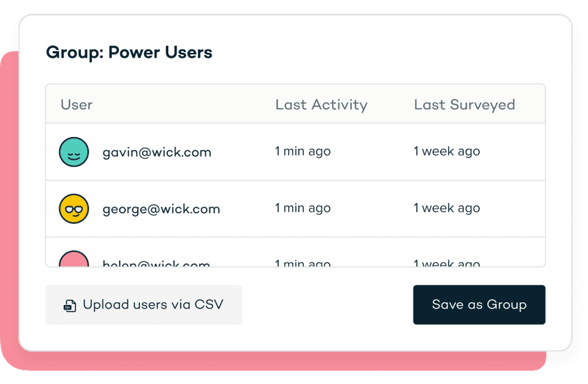Click gavin's 1 week ago surveyed value
Screen dimensions: 588x384
point(446,151)
